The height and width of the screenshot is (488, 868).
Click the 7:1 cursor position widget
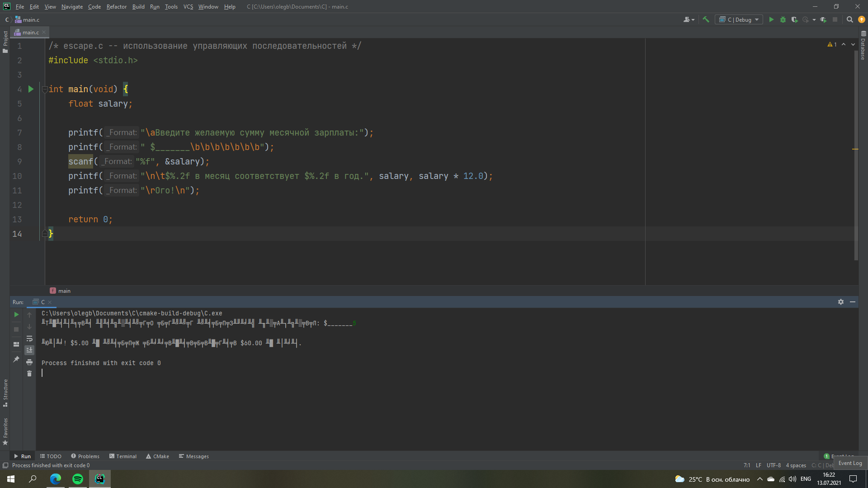[x=747, y=465]
